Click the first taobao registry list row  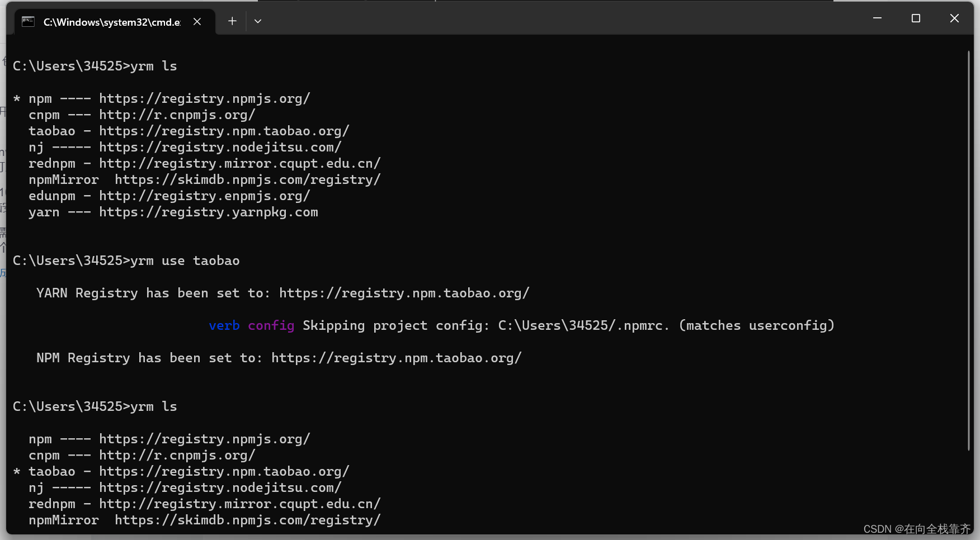tap(189, 131)
